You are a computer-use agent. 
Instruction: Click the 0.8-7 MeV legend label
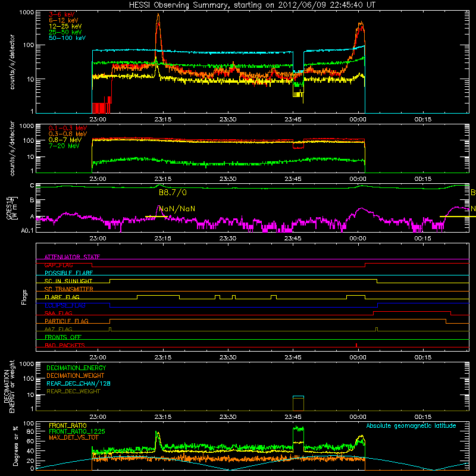click(65, 140)
